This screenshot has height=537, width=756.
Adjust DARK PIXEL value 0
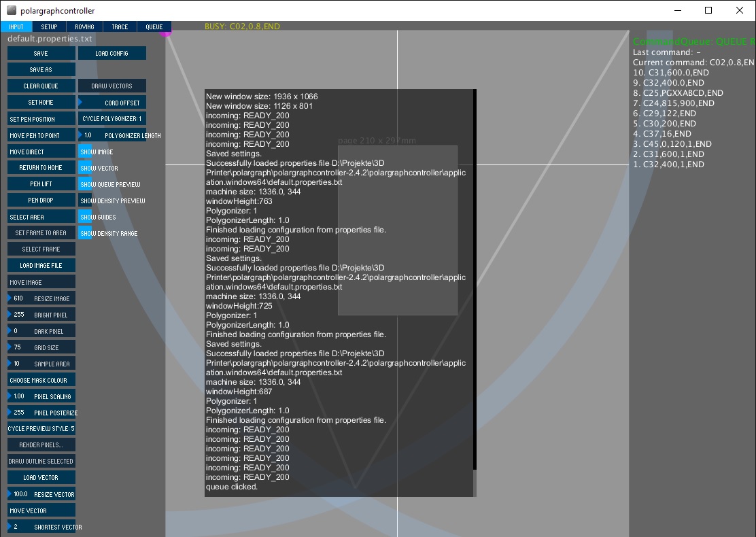pos(41,331)
